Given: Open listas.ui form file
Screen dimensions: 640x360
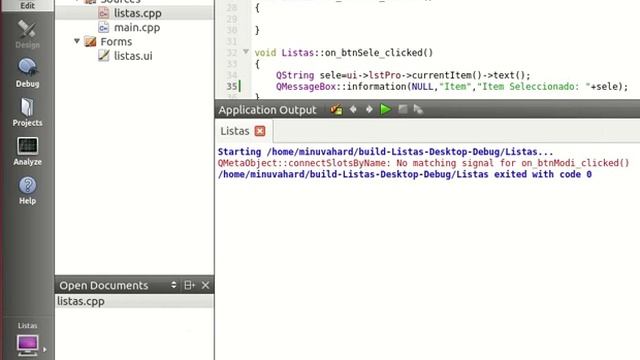Looking at the screenshot, I should [x=133, y=56].
